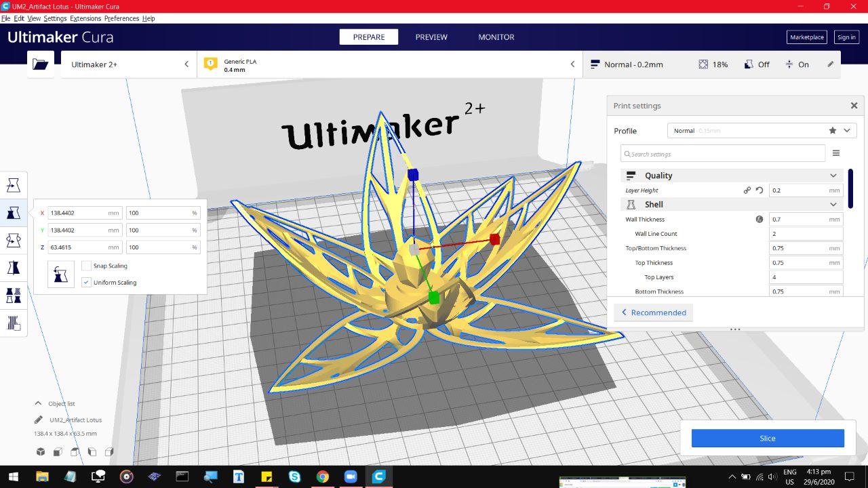Select UM2_Artifact Lotus in object list
Image resolution: width=868 pixels, height=488 pixels.
pos(75,420)
